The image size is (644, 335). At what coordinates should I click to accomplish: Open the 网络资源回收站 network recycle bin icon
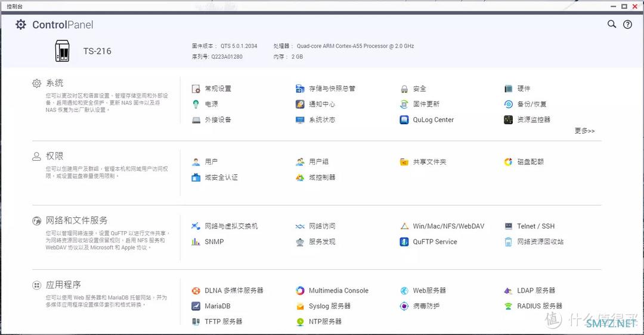tap(508, 242)
